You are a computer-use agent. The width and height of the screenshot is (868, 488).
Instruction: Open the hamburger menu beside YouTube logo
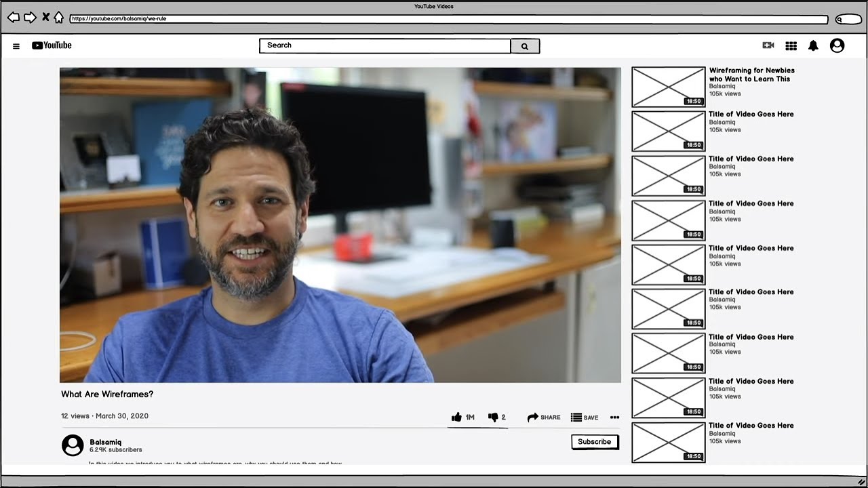coord(16,46)
